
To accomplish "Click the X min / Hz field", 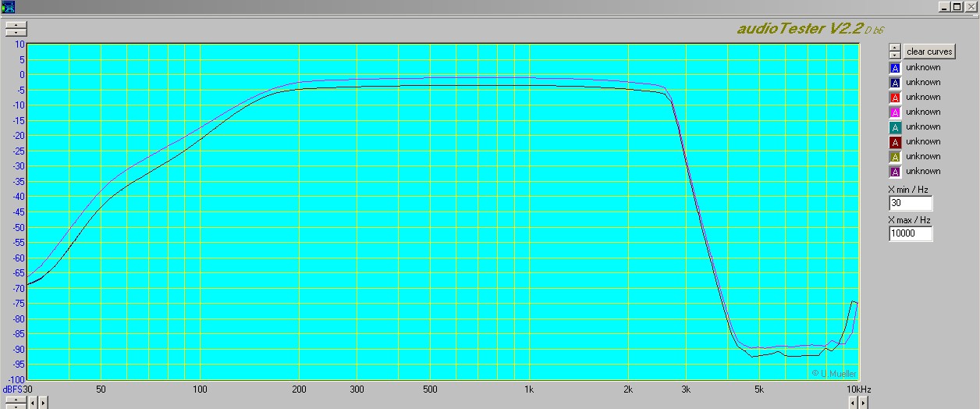I will [x=910, y=204].
